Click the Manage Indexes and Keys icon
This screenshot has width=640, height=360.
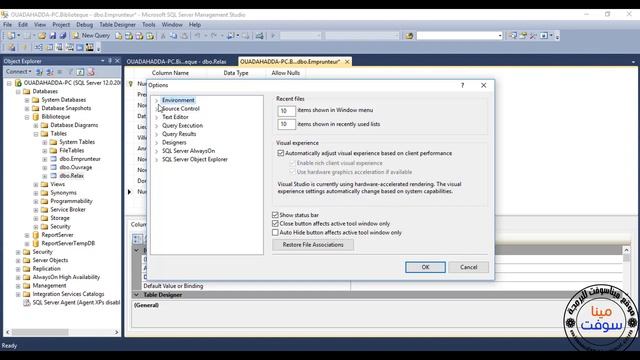[49, 48]
